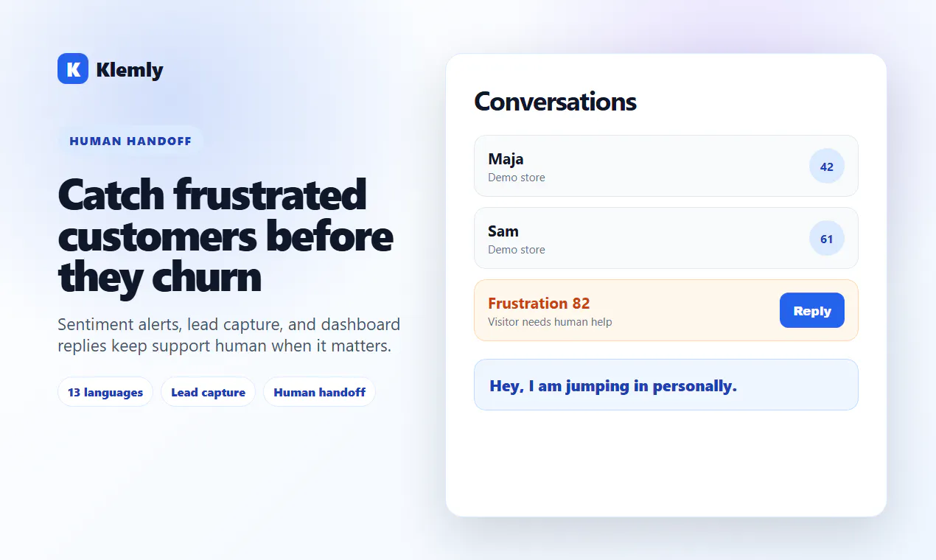Screen dimensions: 936x560
Task: Click 'Visitor needs human help' text
Action: (550, 322)
